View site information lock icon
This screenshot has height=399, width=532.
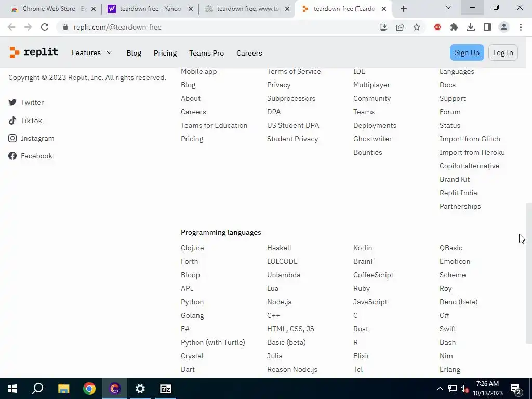click(x=65, y=27)
